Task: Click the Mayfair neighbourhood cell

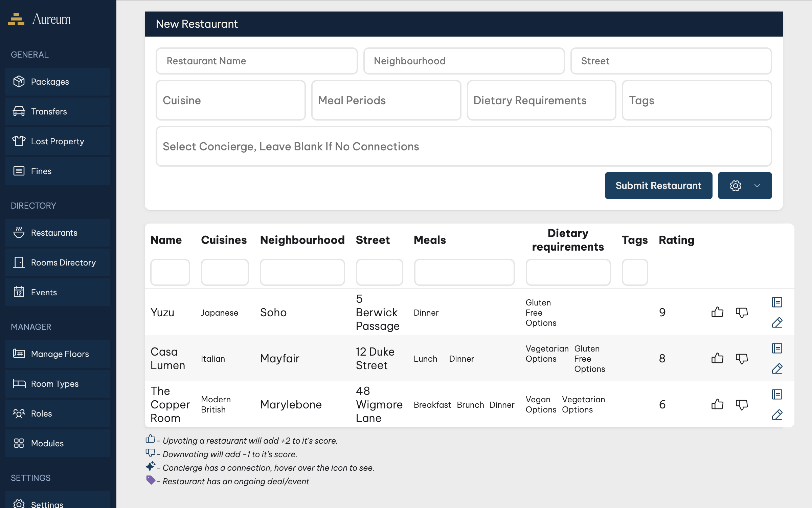Action: (280, 358)
